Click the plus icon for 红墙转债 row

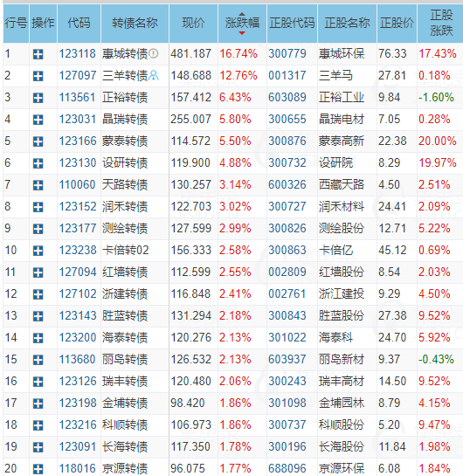38,272
